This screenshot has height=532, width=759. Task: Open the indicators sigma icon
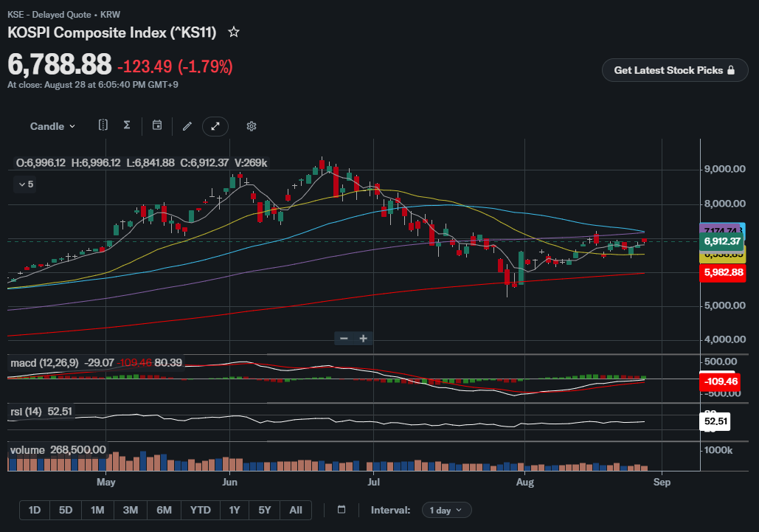coord(127,125)
